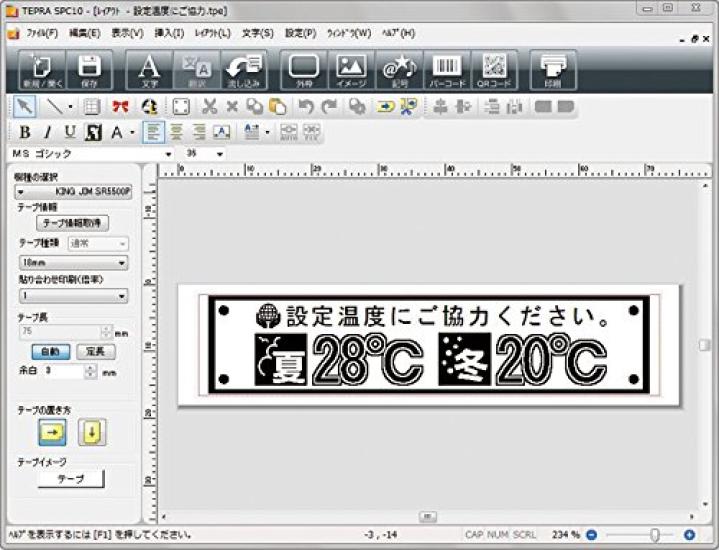The image size is (719, 550).
Task: Open the Barcode insertion tool
Action: click(x=447, y=70)
